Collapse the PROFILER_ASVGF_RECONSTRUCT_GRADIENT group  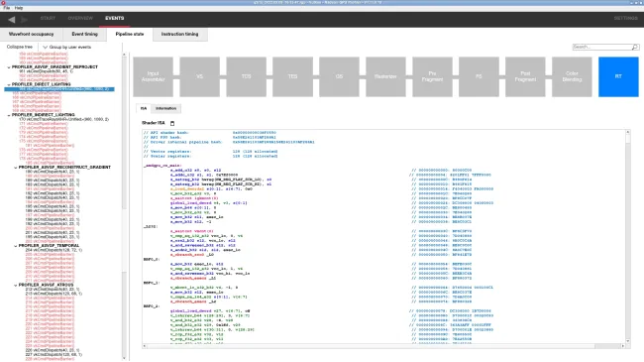(16, 168)
